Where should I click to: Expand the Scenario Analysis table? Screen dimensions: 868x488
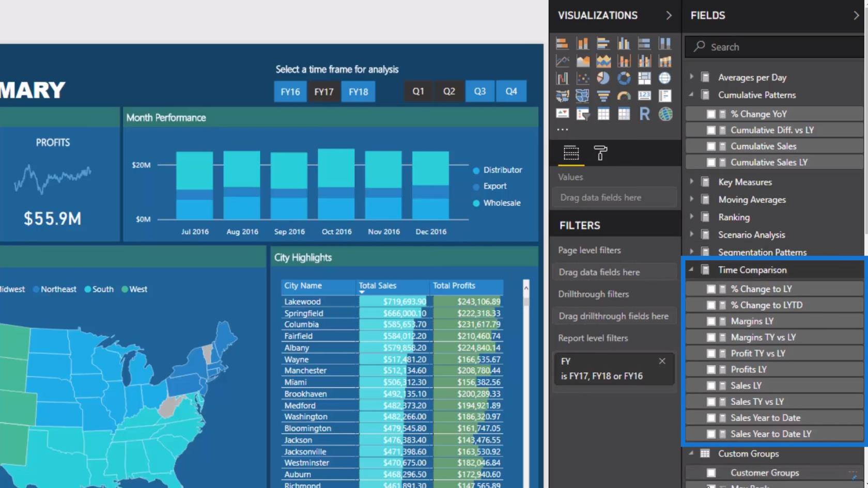click(691, 234)
